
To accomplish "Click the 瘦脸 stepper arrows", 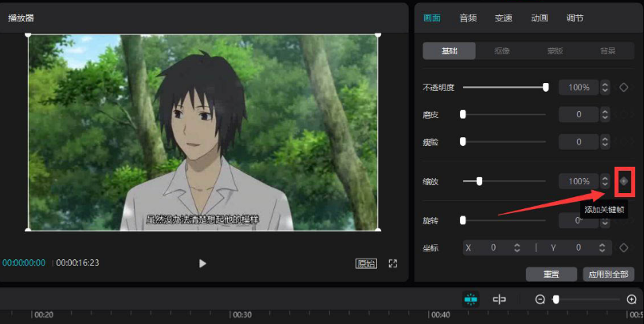I will click(605, 141).
